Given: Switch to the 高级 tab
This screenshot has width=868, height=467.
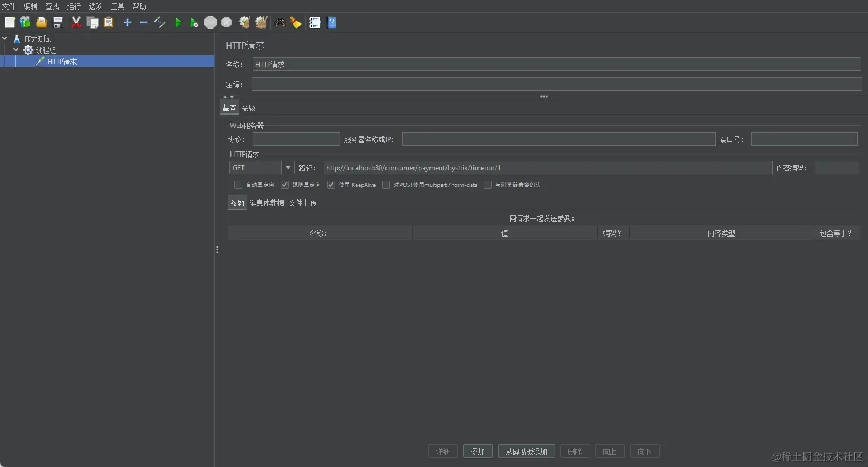Looking at the screenshot, I should tap(248, 107).
